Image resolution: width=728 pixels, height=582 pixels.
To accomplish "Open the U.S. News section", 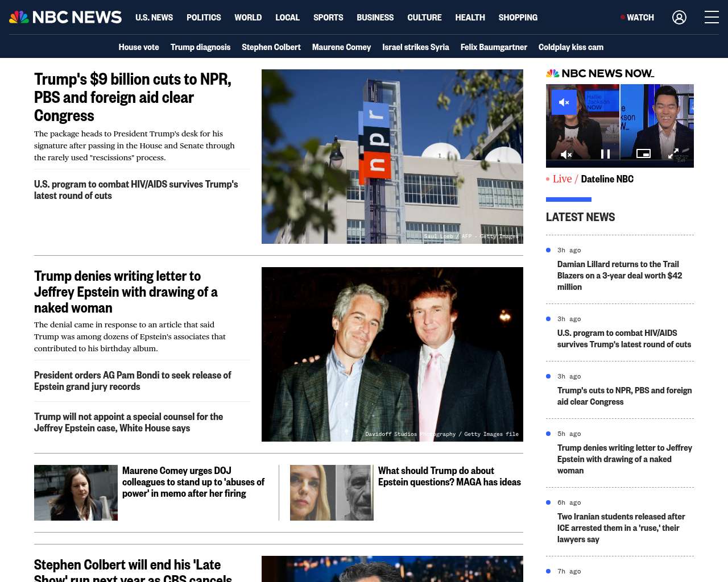I will [x=154, y=18].
